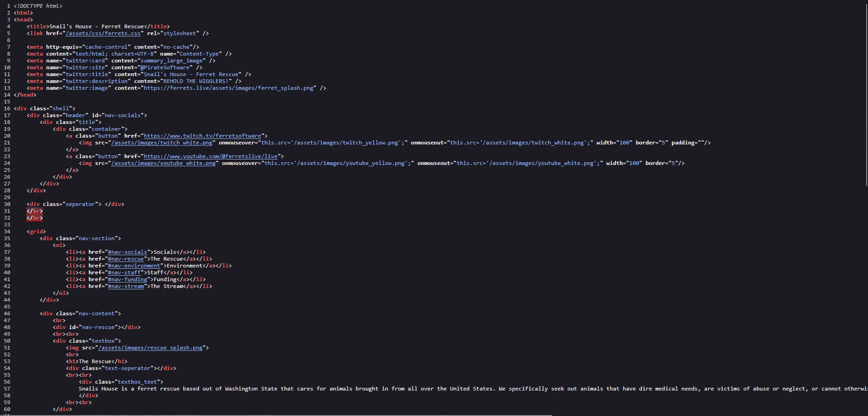Click the title text "Snail's House - Ferret Rescue"

coord(97,26)
